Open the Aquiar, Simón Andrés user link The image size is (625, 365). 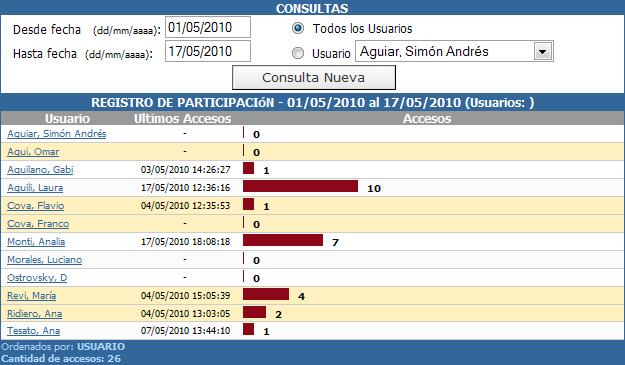(x=57, y=133)
